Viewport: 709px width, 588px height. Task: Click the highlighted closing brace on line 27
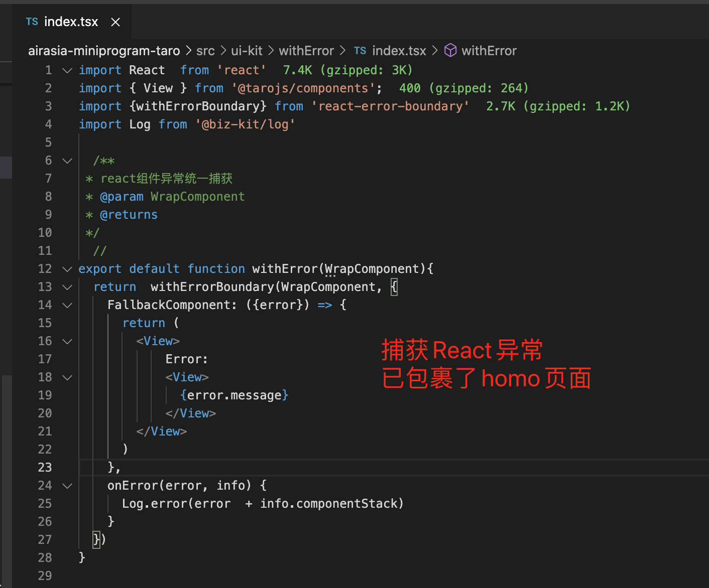click(96, 540)
